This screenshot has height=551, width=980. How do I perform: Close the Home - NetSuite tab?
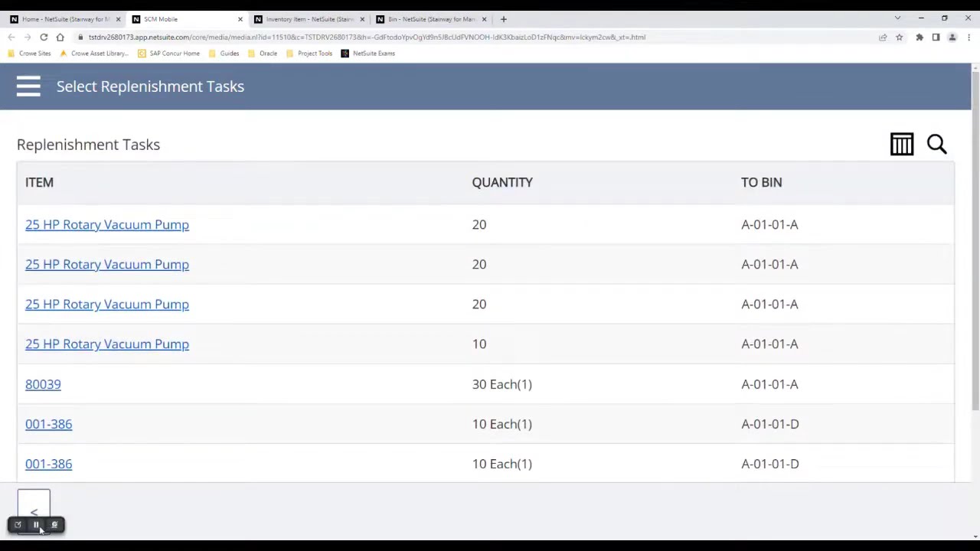118,19
